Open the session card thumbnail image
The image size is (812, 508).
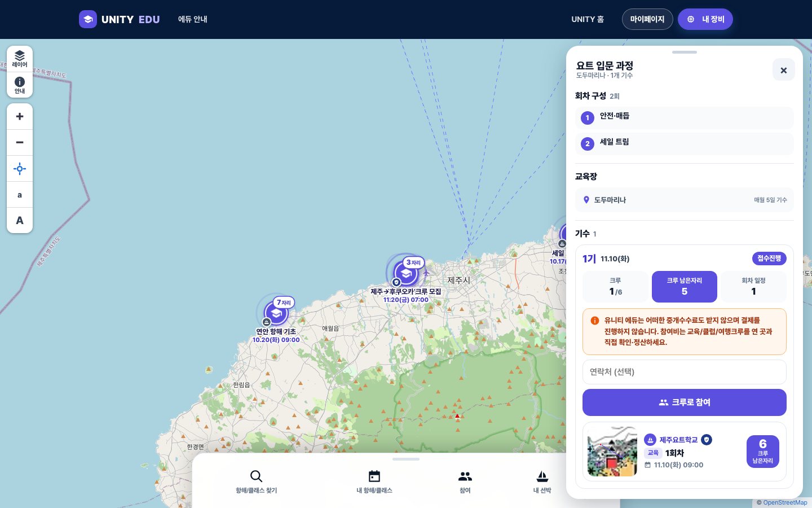[x=612, y=452]
